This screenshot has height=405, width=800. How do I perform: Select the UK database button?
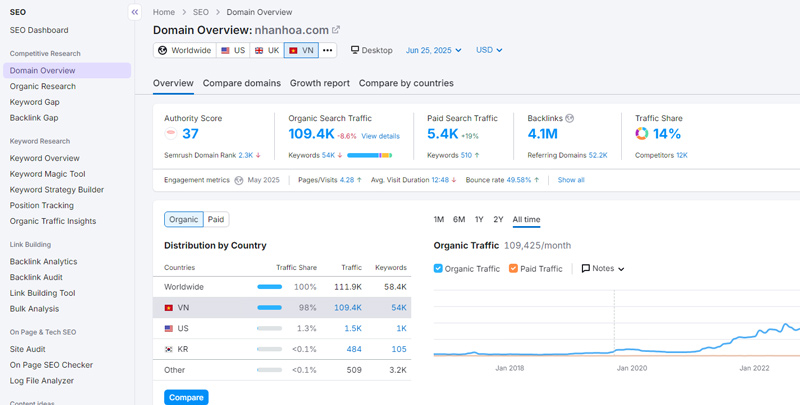tap(267, 50)
